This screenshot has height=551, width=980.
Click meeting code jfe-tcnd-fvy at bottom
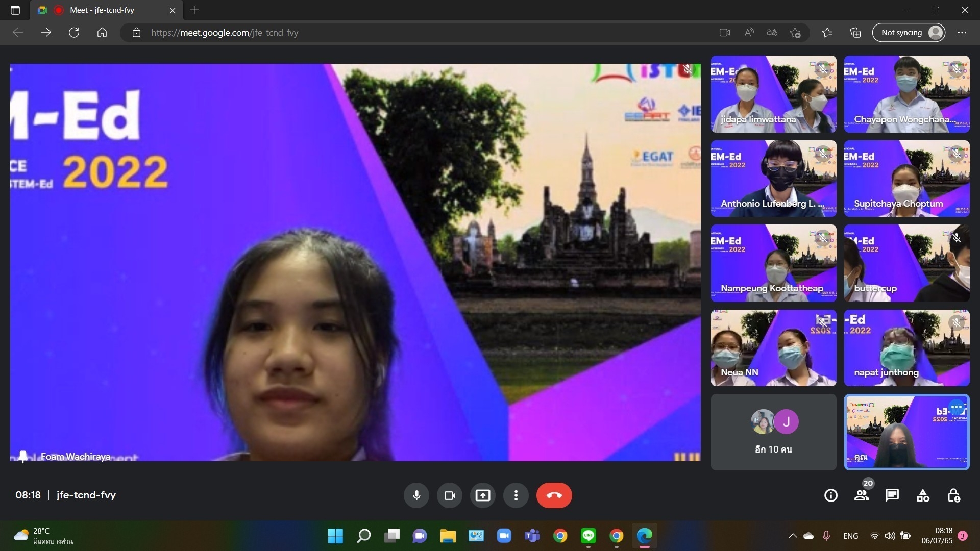tap(86, 495)
